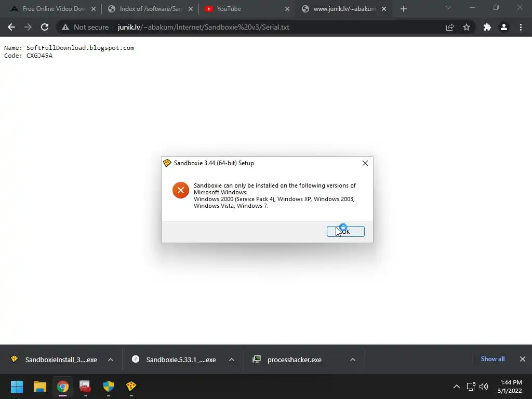The width and height of the screenshot is (532, 399).
Task: Click OK in the Sandboxie Setup dialog
Action: pyautogui.click(x=345, y=231)
